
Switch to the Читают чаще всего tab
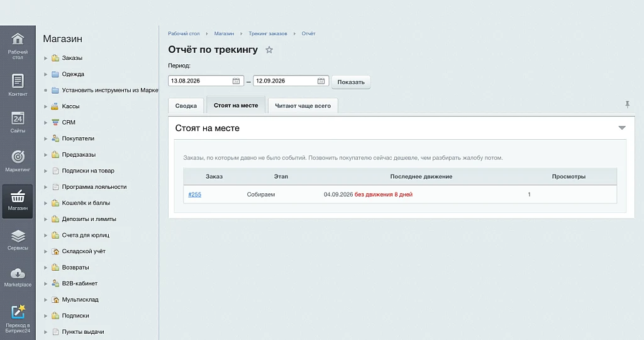click(303, 106)
